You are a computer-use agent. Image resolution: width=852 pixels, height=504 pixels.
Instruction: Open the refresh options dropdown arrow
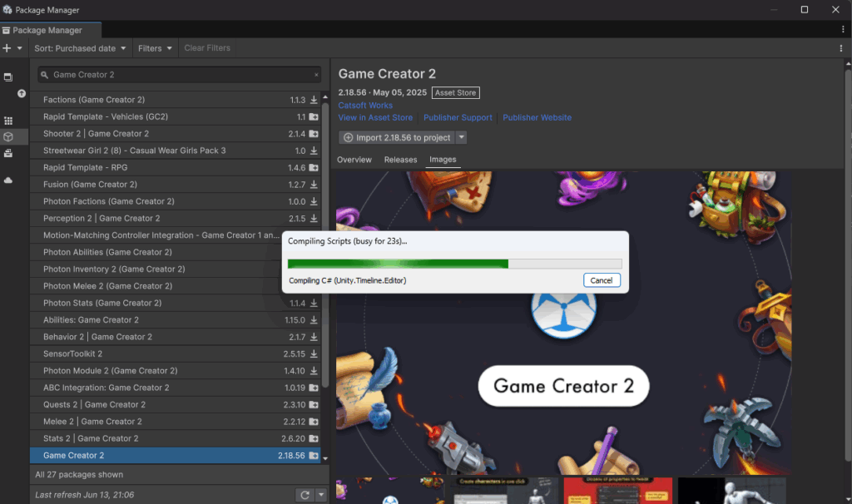[x=321, y=495]
